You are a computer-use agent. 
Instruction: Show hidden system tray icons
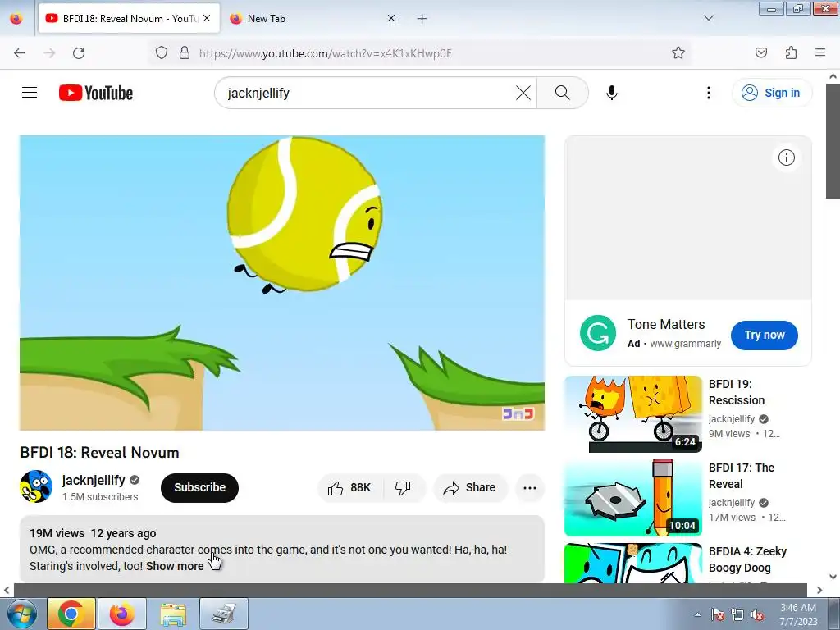(x=697, y=614)
